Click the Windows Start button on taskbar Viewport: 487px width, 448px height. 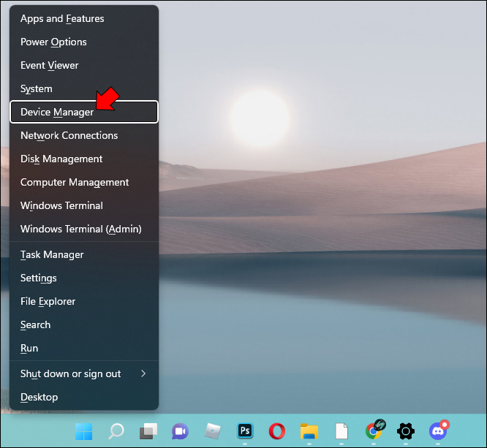[x=84, y=431]
